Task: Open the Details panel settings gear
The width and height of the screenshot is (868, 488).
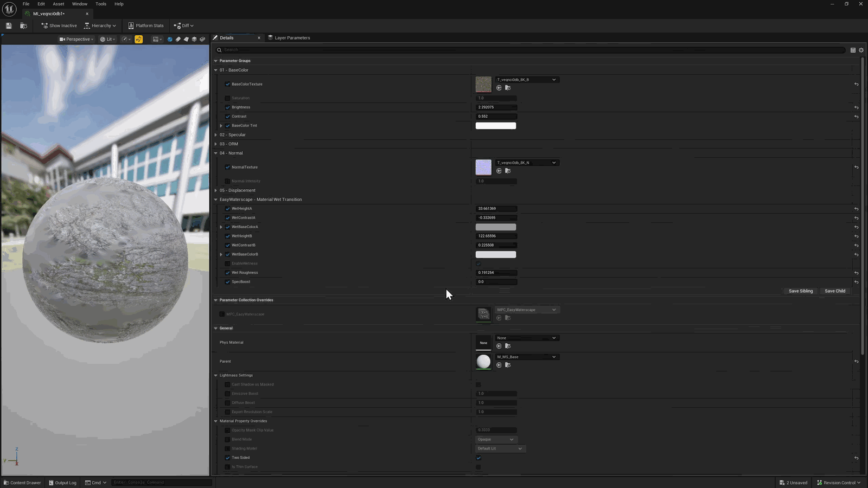Action: (861, 50)
